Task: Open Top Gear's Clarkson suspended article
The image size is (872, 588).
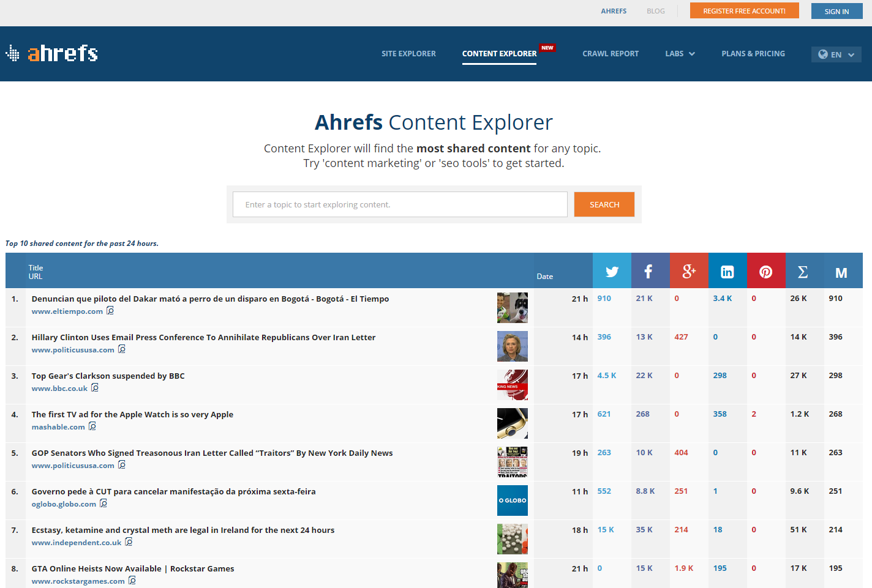Action: click(x=108, y=376)
